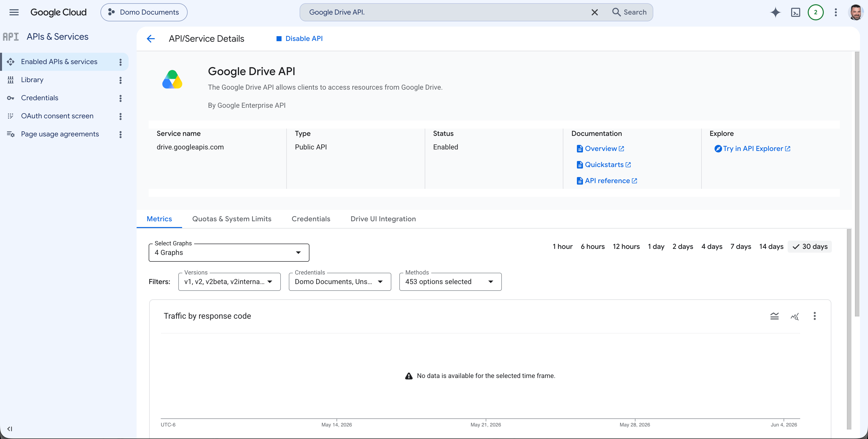Select the 1 hour time range

pyautogui.click(x=562, y=247)
